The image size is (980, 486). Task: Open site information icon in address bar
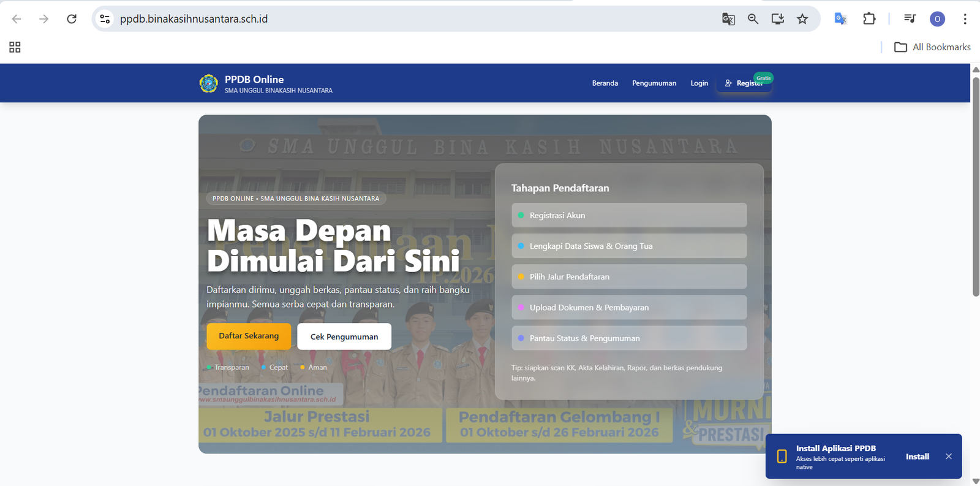pos(105,19)
